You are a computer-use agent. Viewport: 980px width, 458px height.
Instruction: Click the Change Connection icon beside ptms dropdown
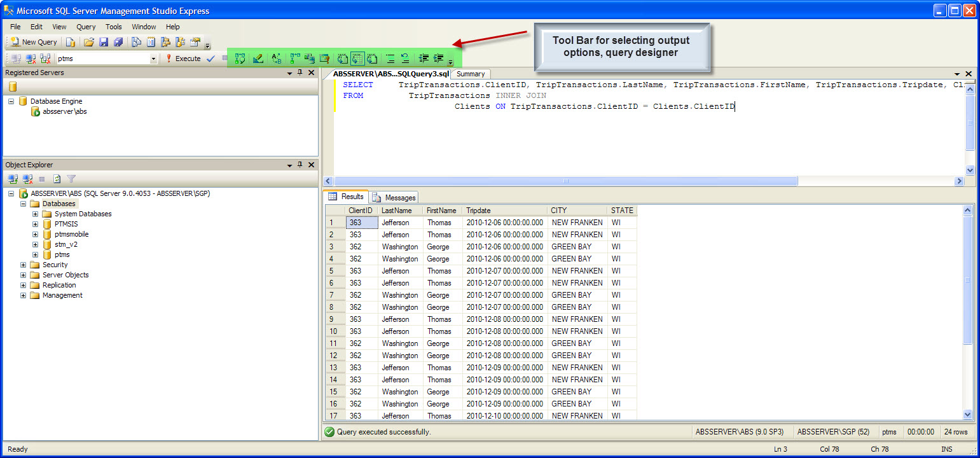[x=45, y=59]
